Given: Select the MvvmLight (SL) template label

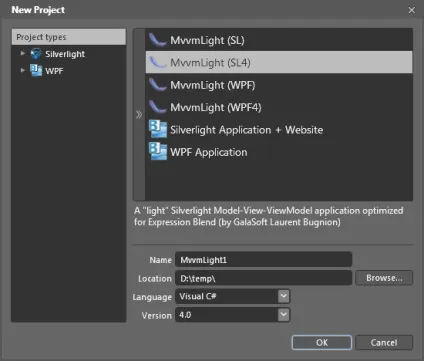Looking at the screenshot, I should coord(207,40).
